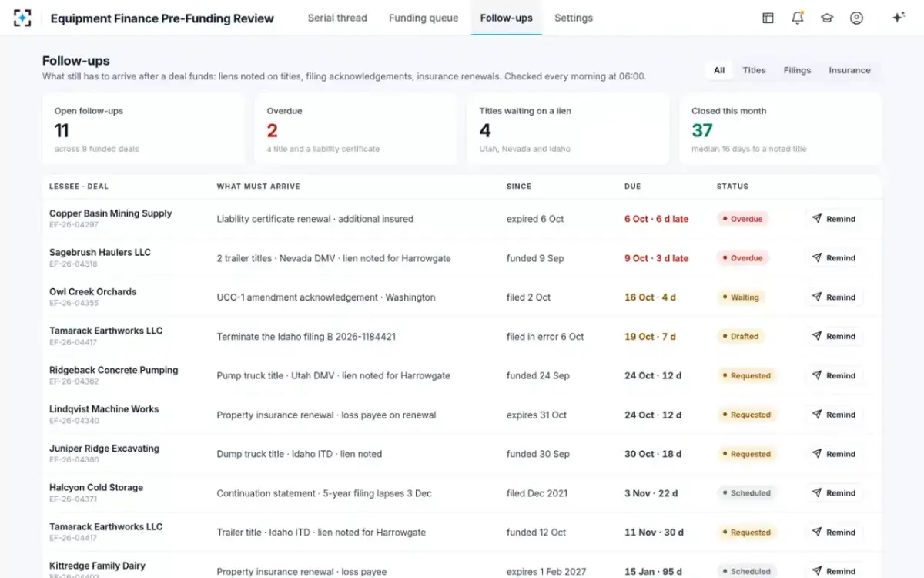924x578 pixels.
Task: Open Titles waiting on a lien card
Action: (568, 129)
